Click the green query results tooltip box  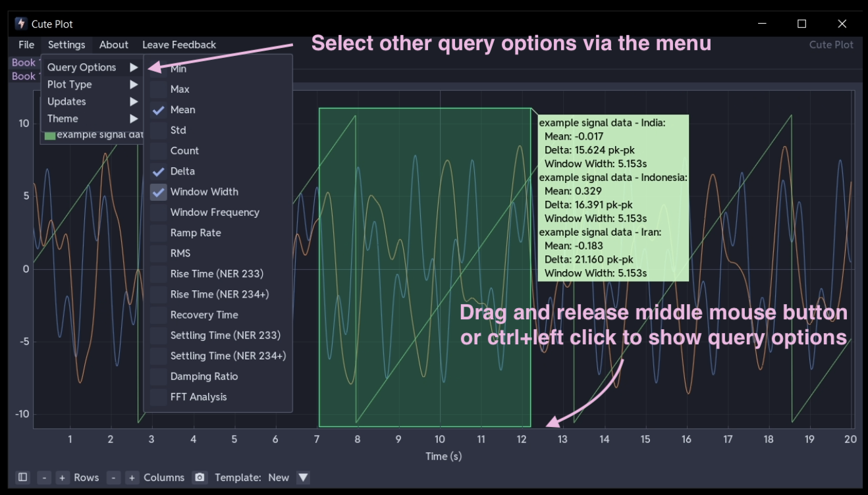pyautogui.click(x=612, y=197)
